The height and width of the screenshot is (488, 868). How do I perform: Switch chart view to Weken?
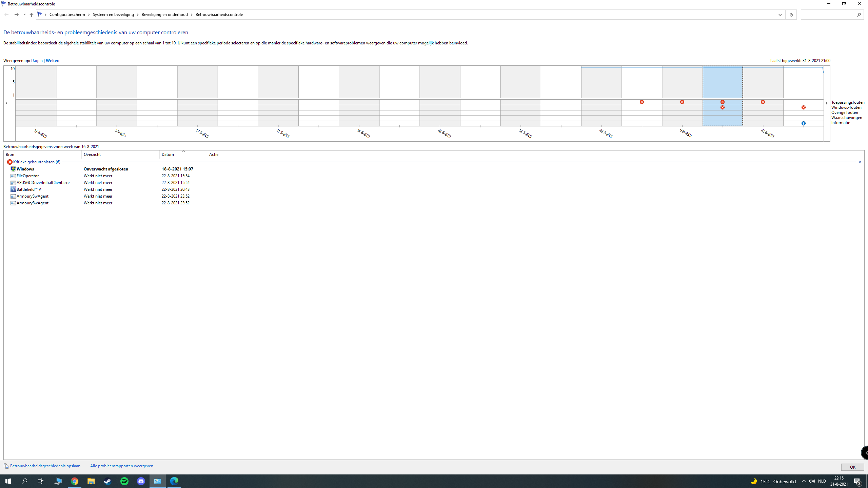53,61
